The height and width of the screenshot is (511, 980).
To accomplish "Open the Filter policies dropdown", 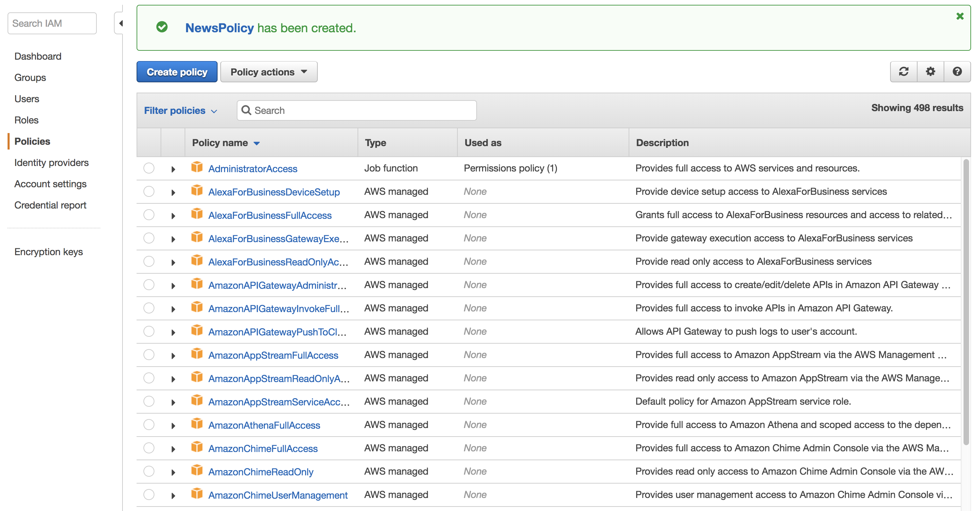I will (x=181, y=111).
